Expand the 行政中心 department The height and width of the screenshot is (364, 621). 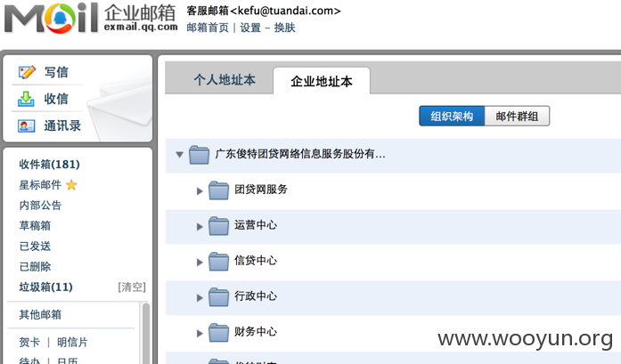click(200, 298)
